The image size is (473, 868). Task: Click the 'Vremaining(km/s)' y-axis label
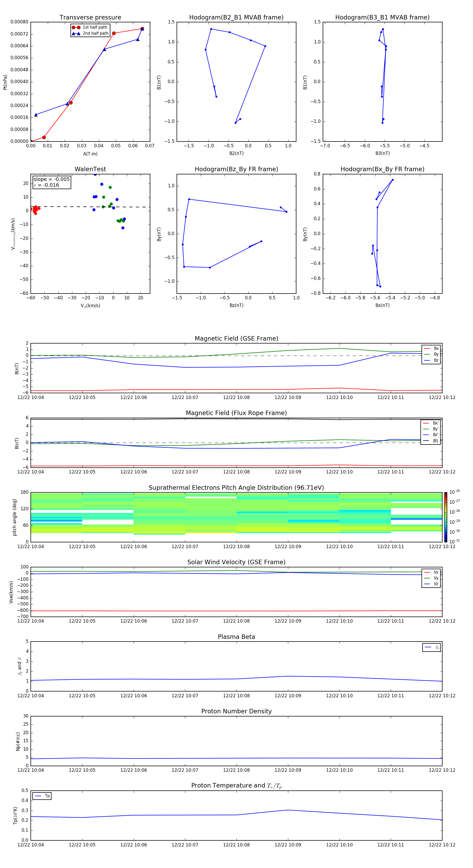pos(13,234)
